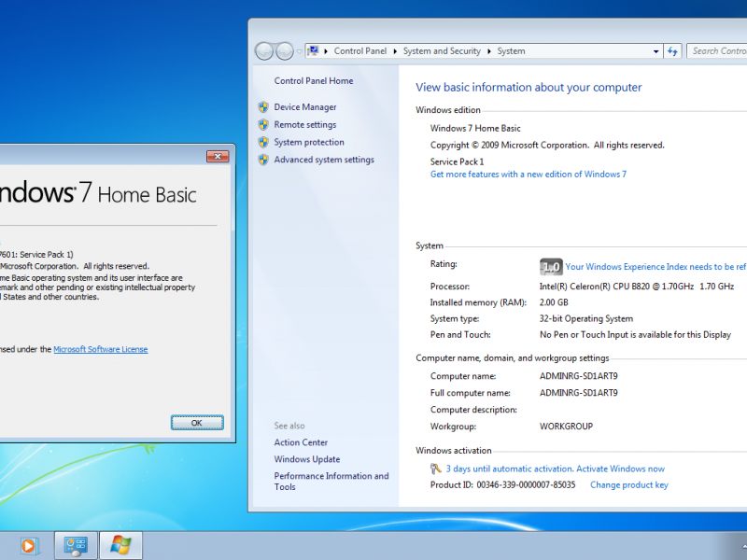This screenshot has height=560, width=747.
Task: Open Performance Information and Tools
Action: pos(331,481)
